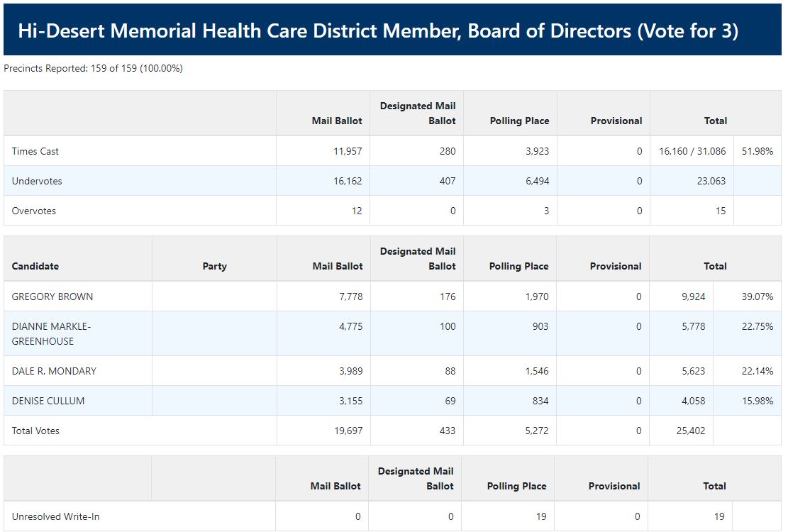This screenshot has height=532, width=788.
Task: Select the DENISE CULLUM candidate name
Action: (48, 401)
